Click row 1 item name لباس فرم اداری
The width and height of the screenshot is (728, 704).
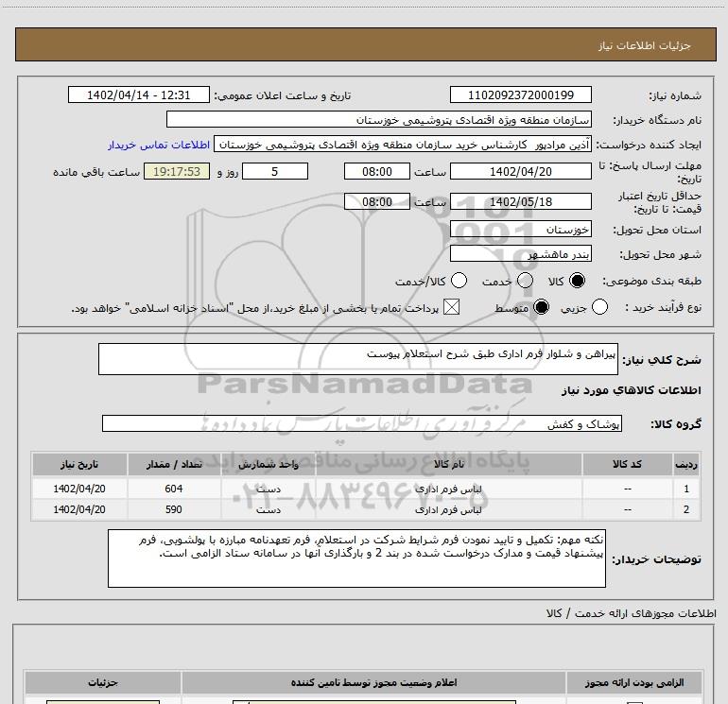click(x=448, y=489)
